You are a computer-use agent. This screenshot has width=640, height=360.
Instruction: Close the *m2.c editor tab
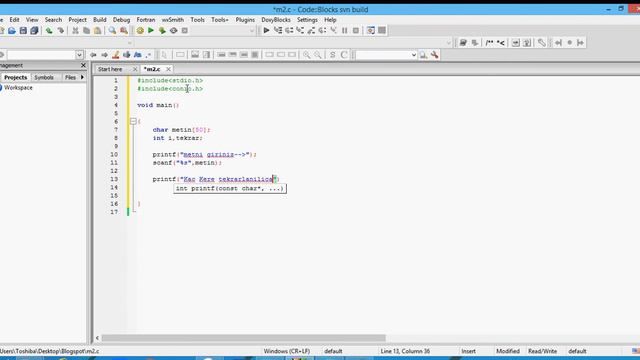168,69
